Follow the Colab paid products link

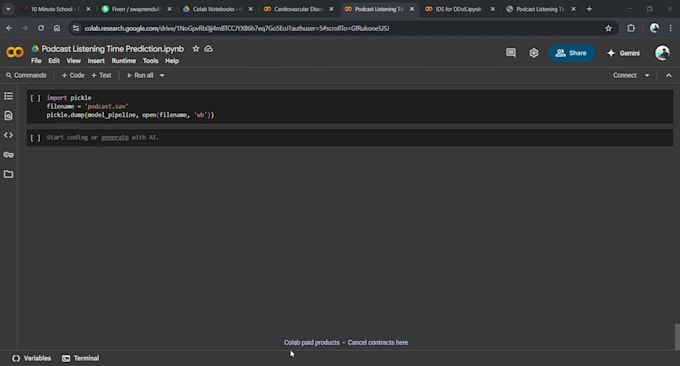[312, 343]
